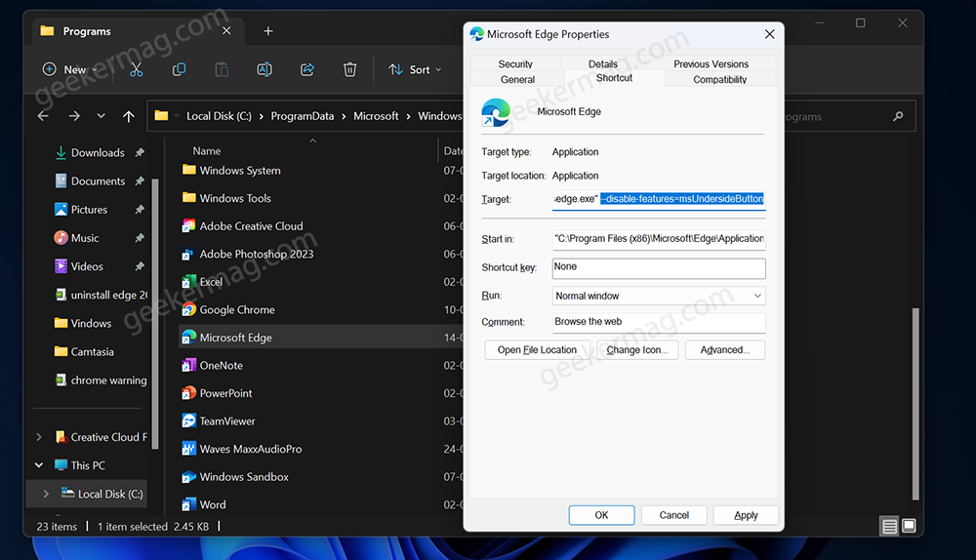Image resolution: width=976 pixels, height=560 pixels.
Task: Click the Change Icon button
Action: pyautogui.click(x=637, y=349)
